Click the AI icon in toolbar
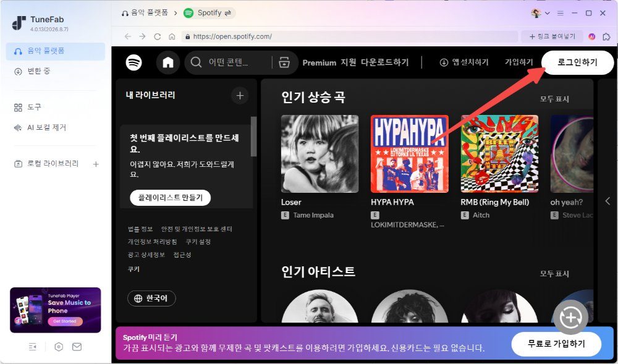The image size is (618, 364). pyautogui.click(x=591, y=36)
